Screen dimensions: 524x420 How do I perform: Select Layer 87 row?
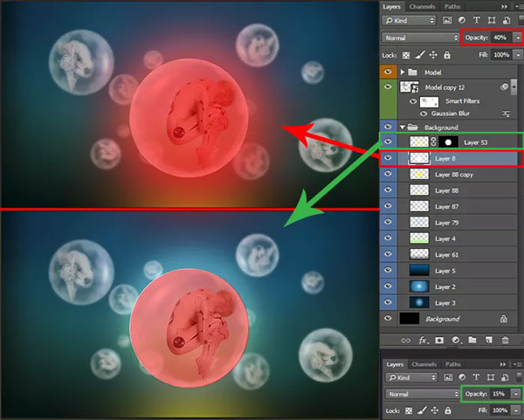(x=457, y=206)
